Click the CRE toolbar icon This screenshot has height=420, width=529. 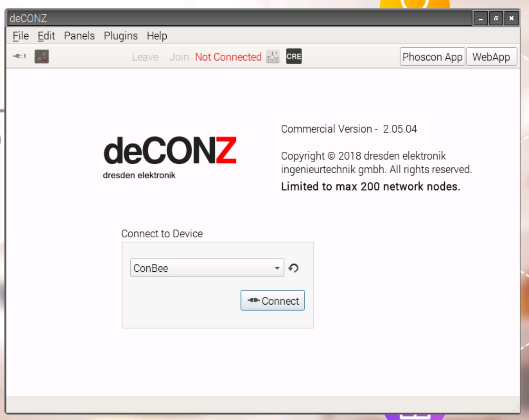(293, 56)
